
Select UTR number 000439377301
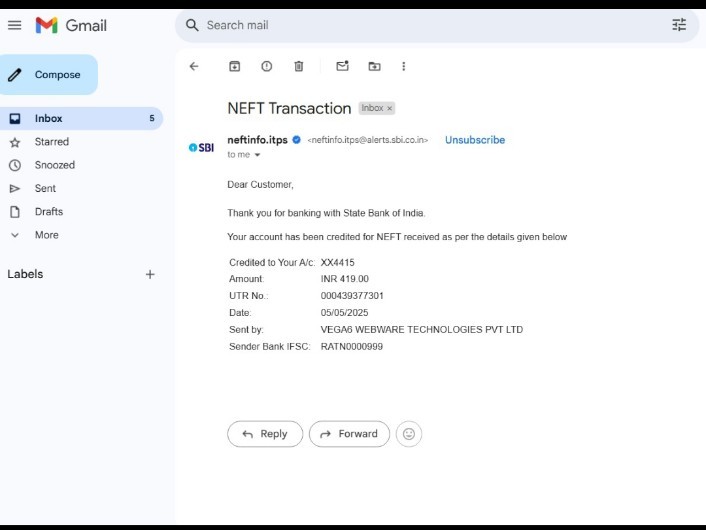[x=352, y=296]
